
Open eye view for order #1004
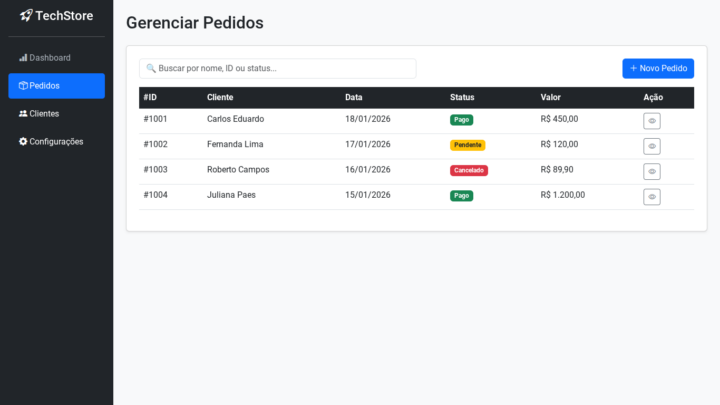tap(652, 197)
